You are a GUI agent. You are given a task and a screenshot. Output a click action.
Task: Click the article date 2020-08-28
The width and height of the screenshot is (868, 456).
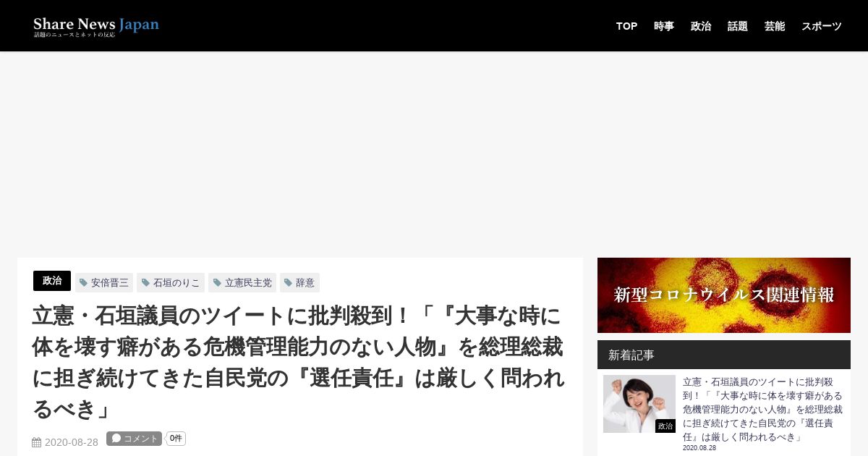[x=72, y=442]
